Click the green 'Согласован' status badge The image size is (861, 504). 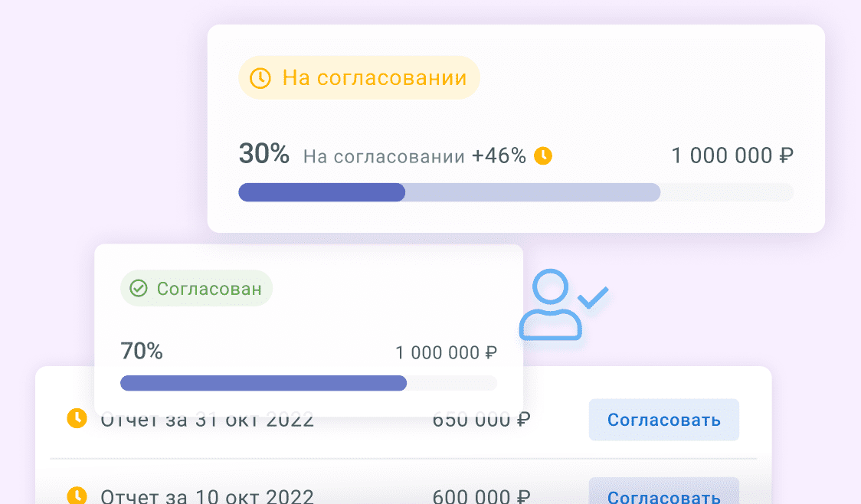pyautogui.click(x=197, y=288)
